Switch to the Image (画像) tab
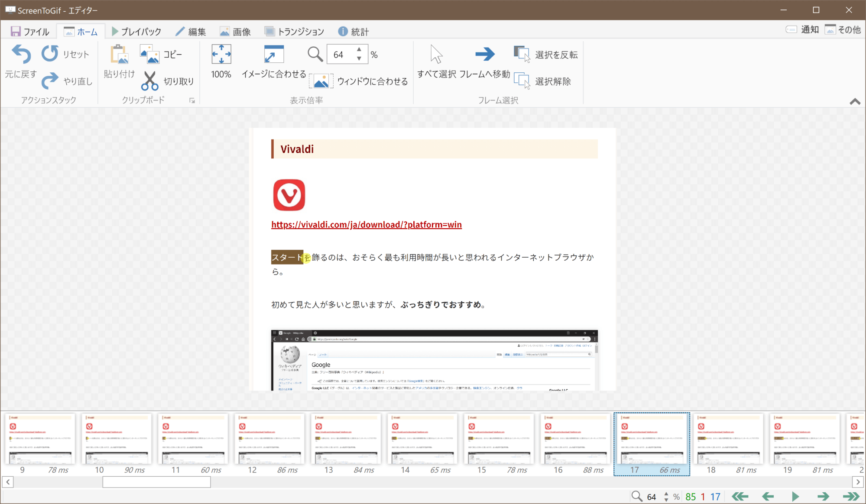Viewport: 866px width, 504px height. 235,32
